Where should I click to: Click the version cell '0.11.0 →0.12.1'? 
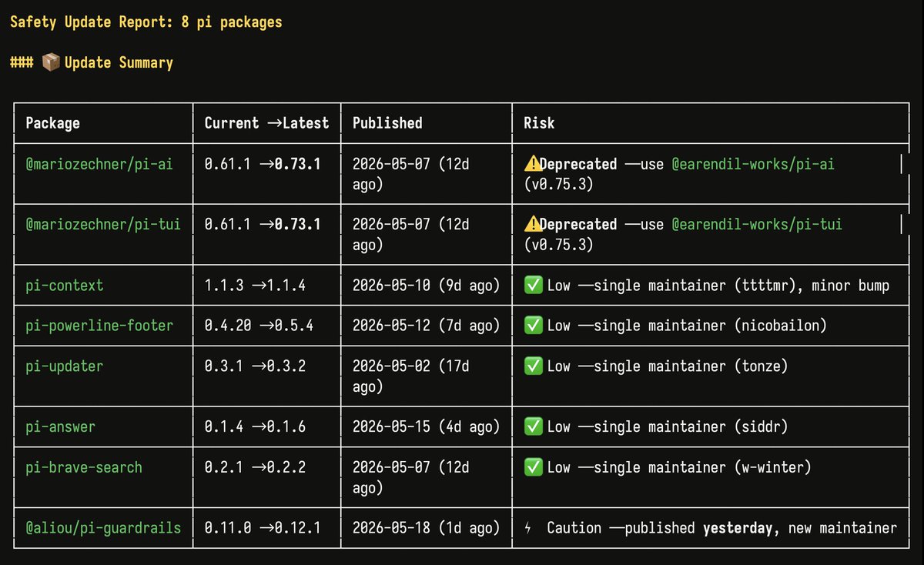pos(263,528)
